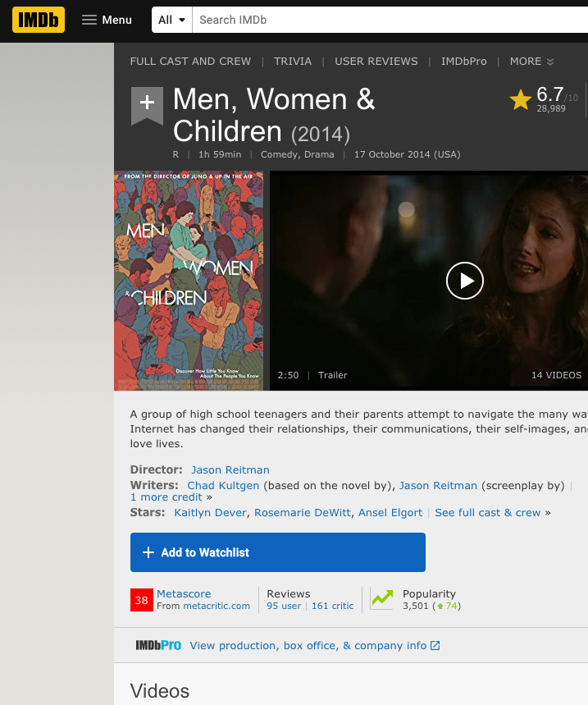Open the 28,989 ratings count
Image resolution: width=588 pixels, height=705 pixels.
[x=551, y=109]
